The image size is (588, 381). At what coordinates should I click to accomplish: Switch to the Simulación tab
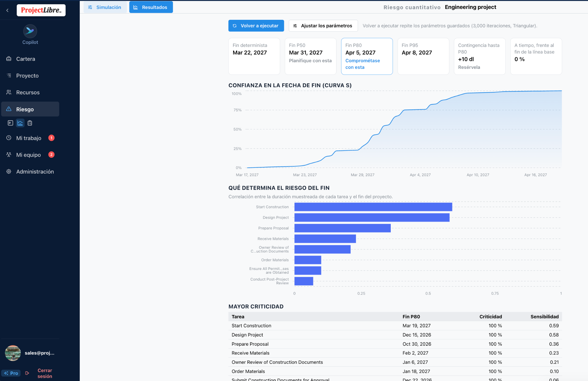pyautogui.click(x=105, y=7)
